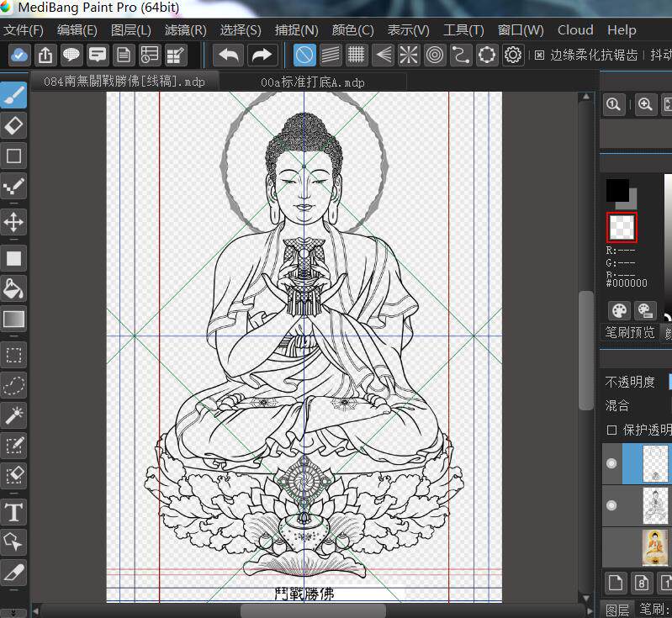
Task: Switch to 084南無鬪戰勝佛[线稿].mdp tab
Action: (x=124, y=81)
